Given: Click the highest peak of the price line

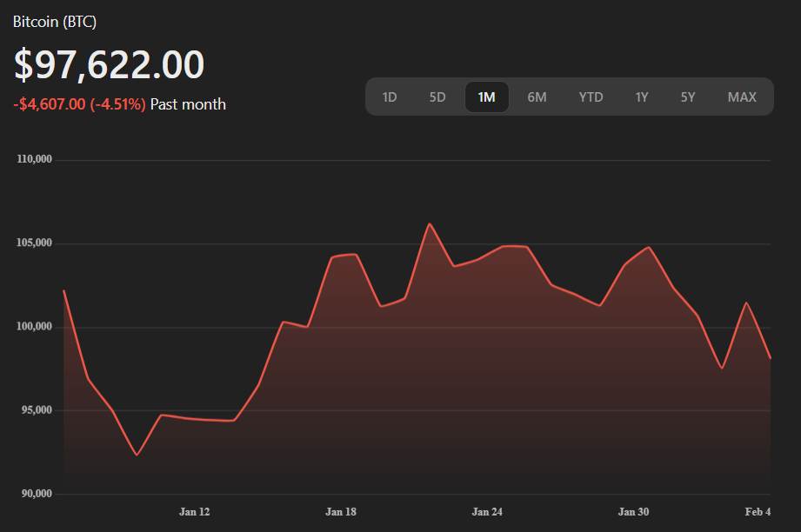Looking at the screenshot, I should pyautogui.click(x=429, y=224).
